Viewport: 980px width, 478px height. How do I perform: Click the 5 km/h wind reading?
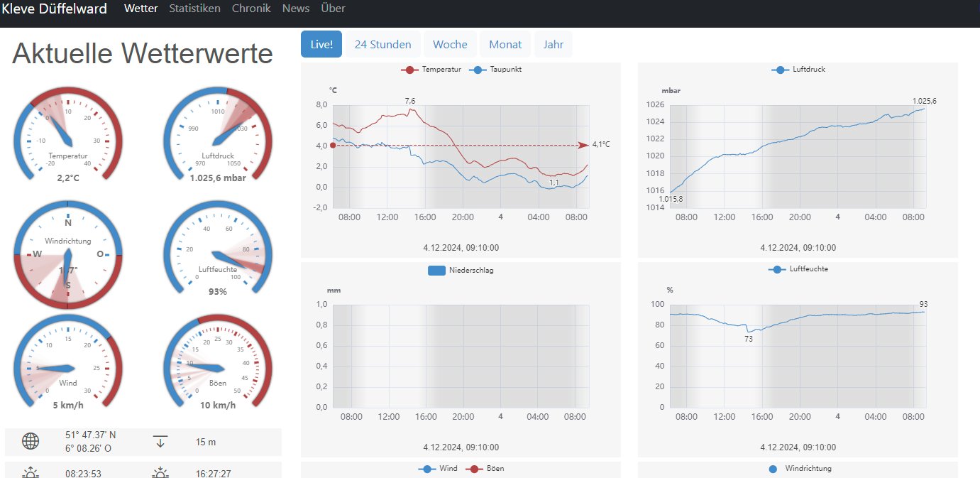coord(68,406)
